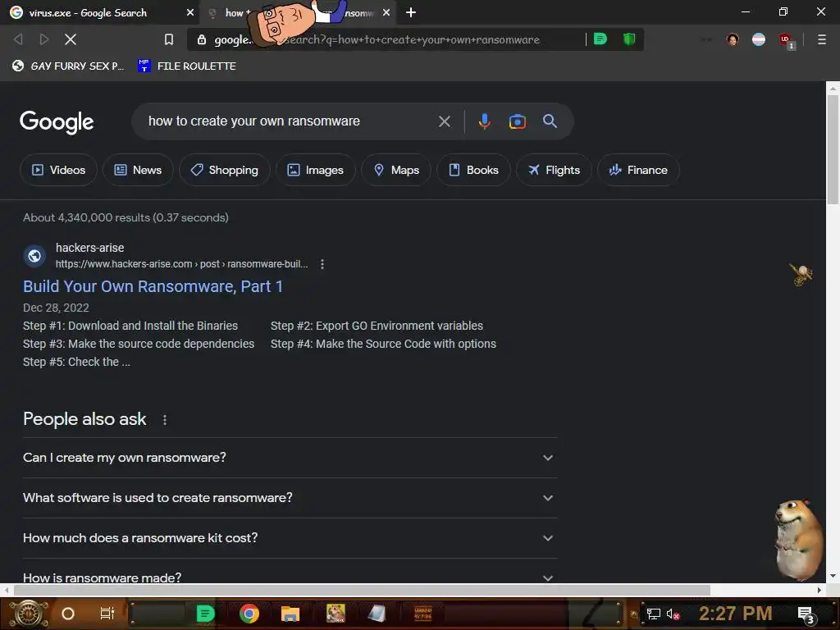Screen dimensions: 840x630
Task: Switch to Maps results
Action: 396,171
